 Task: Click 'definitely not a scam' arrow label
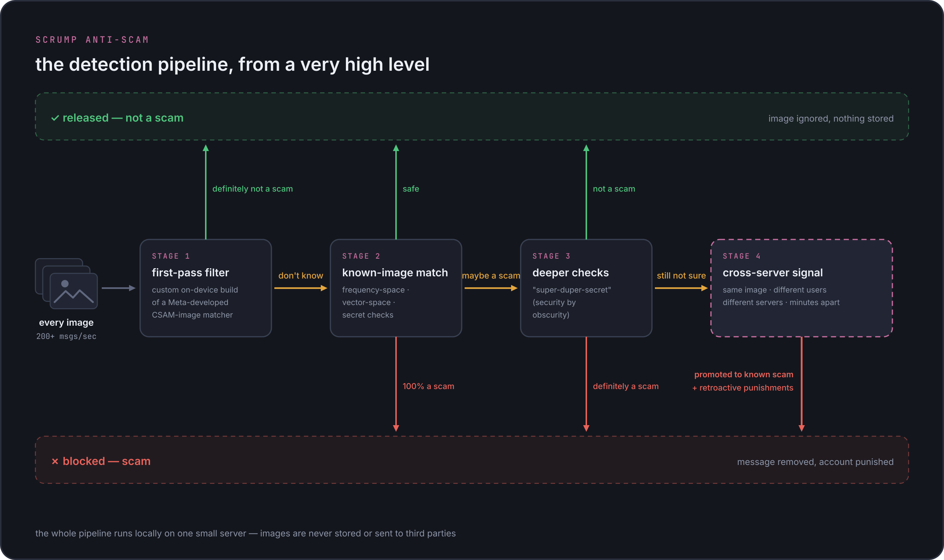coord(253,189)
